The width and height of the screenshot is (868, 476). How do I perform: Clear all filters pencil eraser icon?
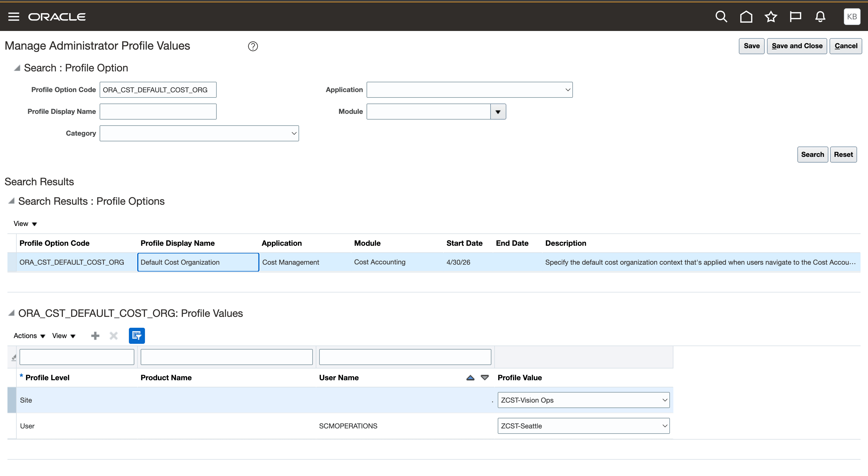pyautogui.click(x=14, y=357)
